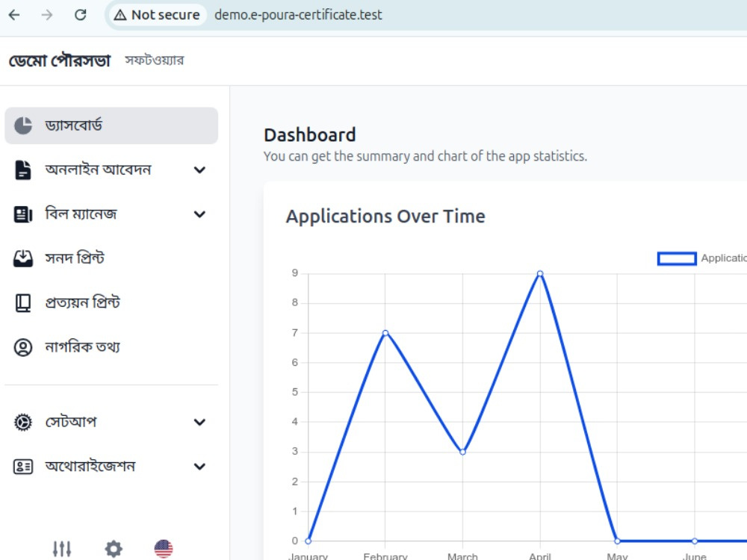Image resolution: width=747 pixels, height=560 pixels.
Task: Click the gear settings icon at sidebar bottom
Action: [114, 549]
